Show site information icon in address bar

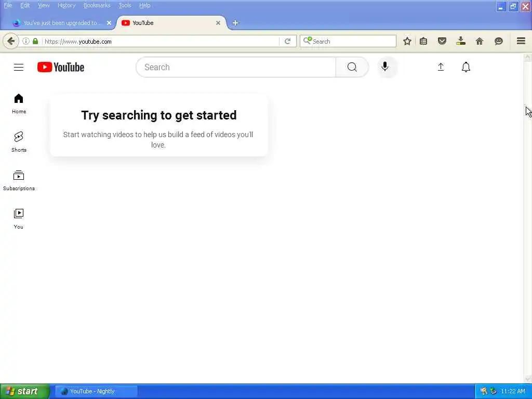click(x=26, y=41)
